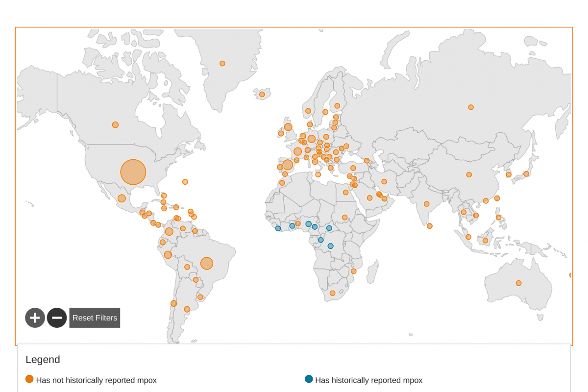Viewport: 588px width, 392px height.
Task: Click the orange legend color circle
Action: coord(29,379)
